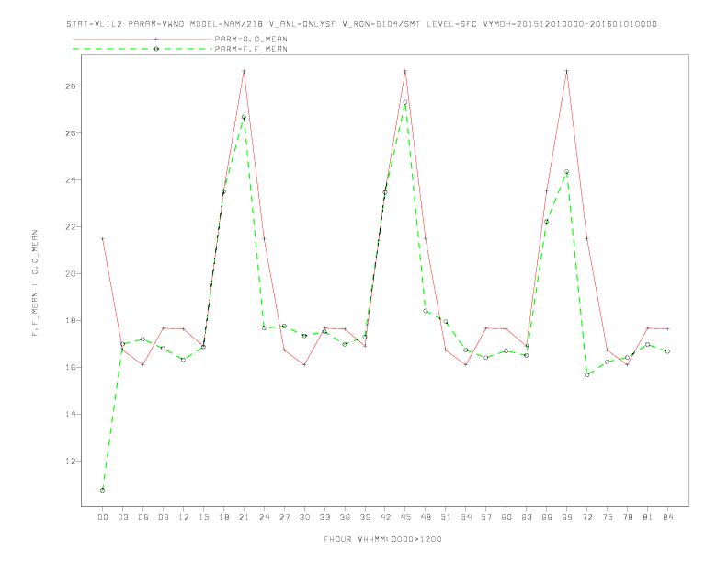This screenshot has height=563, width=728.
Task: Select red O.O_MEAN peak at hour 21
Action: coord(244,71)
